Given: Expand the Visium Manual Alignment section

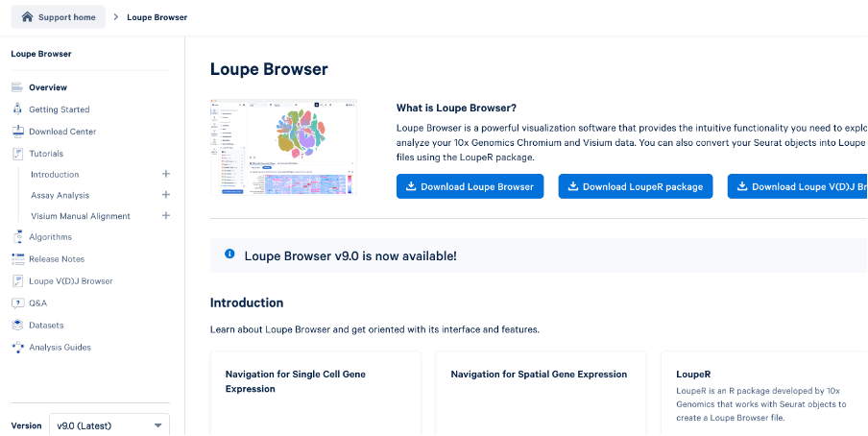Looking at the screenshot, I should [x=165, y=215].
